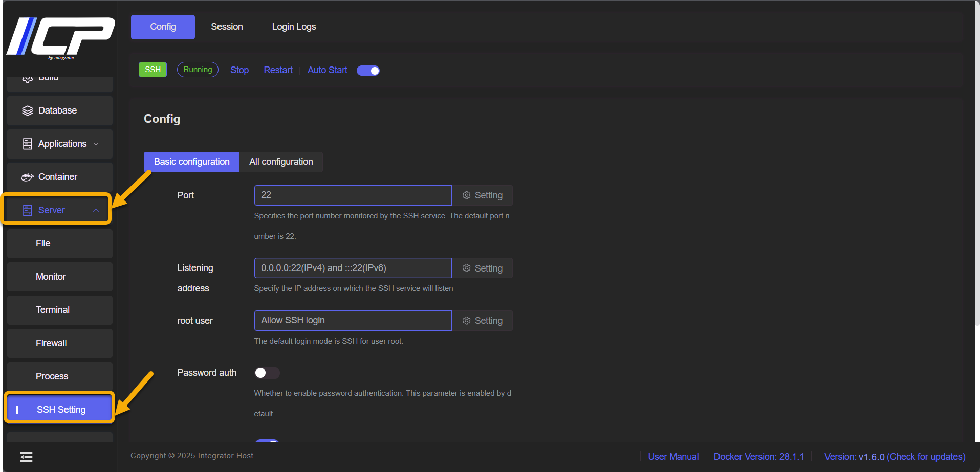Screen dimensions: 980x472
Task: Click the gear icon beside Listening address
Action: (x=467, y=268)
